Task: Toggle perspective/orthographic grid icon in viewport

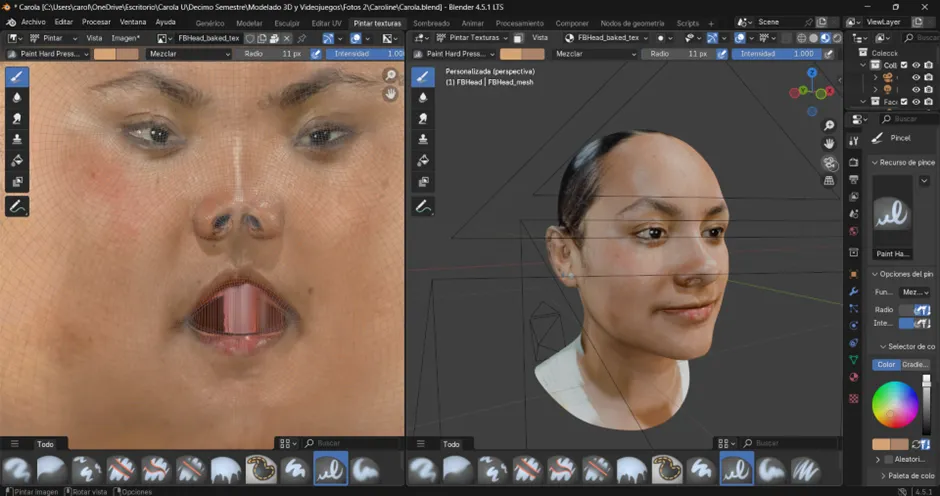Action: tap(829, 181)
